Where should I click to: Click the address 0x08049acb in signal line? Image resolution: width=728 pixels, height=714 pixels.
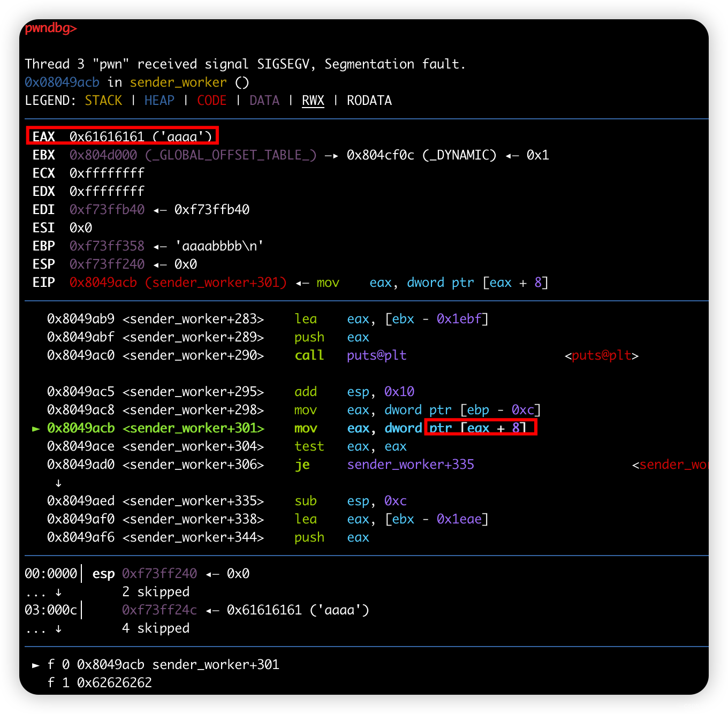(x=62, y=82)
